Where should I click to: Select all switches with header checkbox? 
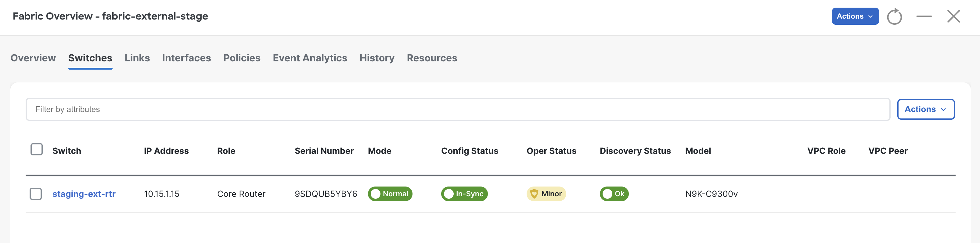pos(37,149)
